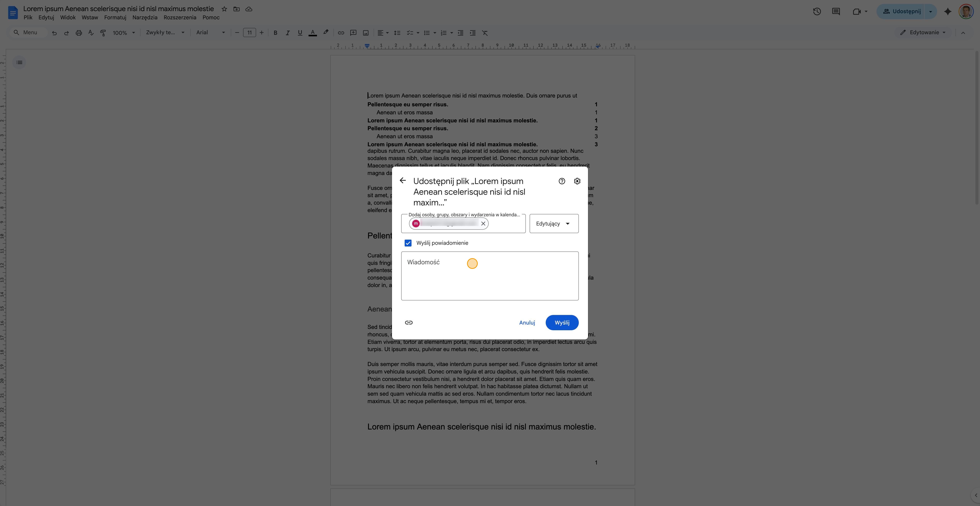
Task: Click the Wyślij button
Action: pos(562,322)
